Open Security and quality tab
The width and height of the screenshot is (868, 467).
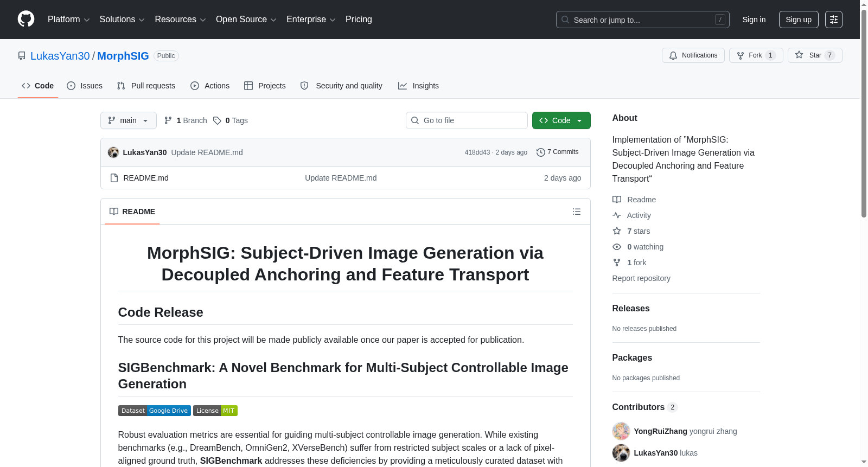point(341,86)
